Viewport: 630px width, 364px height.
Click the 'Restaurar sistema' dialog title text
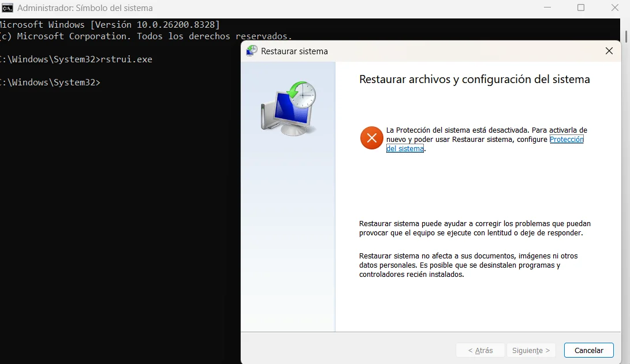coord(294,51)
